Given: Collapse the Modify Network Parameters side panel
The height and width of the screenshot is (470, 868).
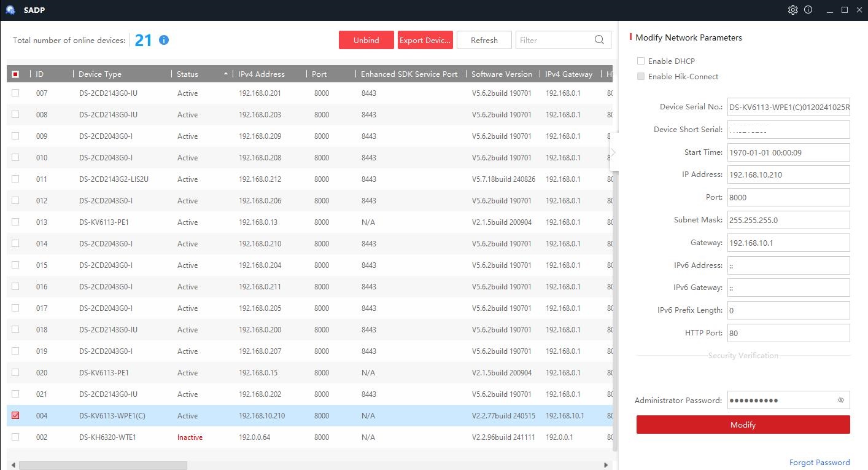Looking at the screenshot, I should [613, 152].
